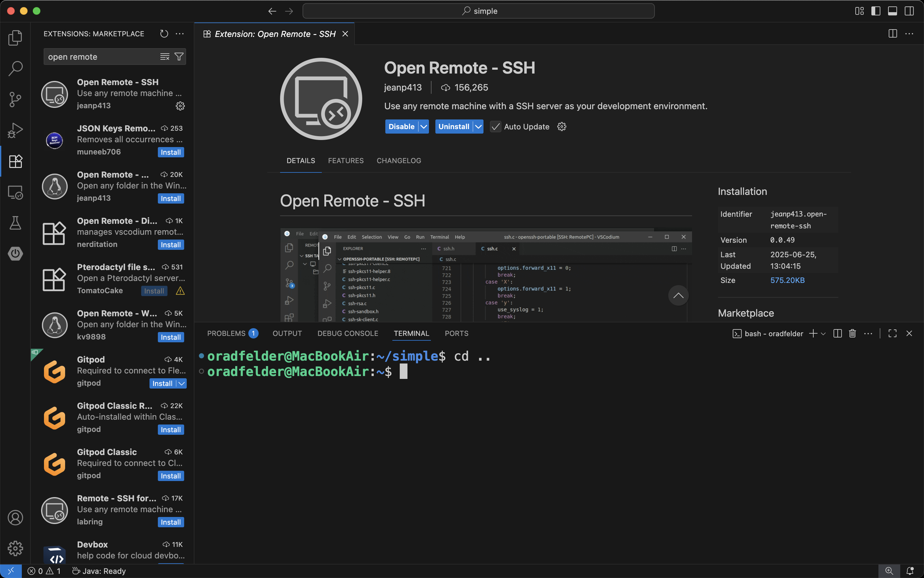Toggle the secondary side bar
Image resolution: width=924 pixels, height=578 pixels.
[909, 11]
